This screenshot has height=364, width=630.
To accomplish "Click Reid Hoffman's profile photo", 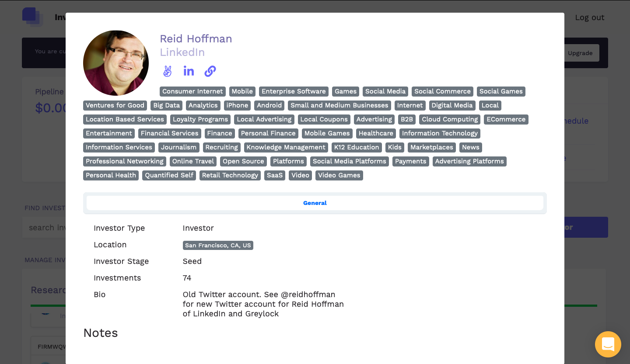I will pos(116,63).
